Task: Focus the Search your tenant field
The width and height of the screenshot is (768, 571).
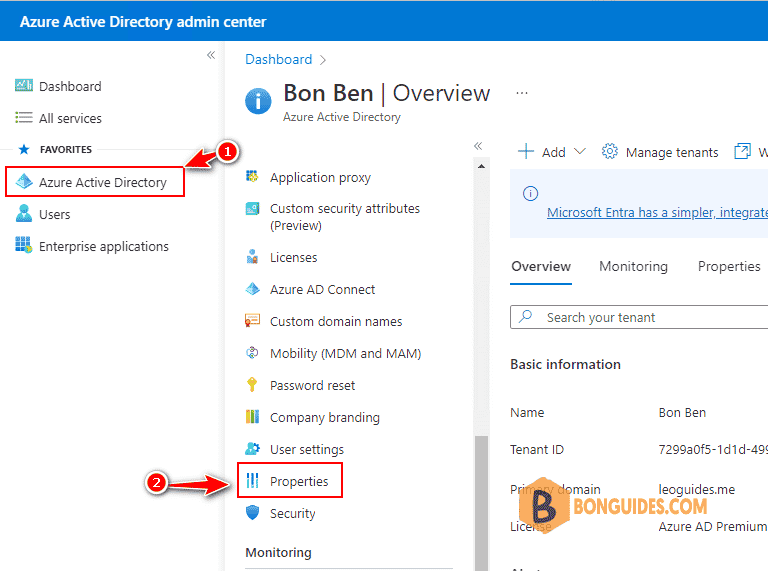Action: [x=639, y=317]
